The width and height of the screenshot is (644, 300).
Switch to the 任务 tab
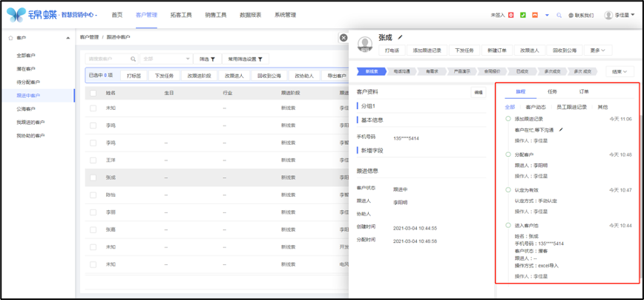[x=552, y=91]
